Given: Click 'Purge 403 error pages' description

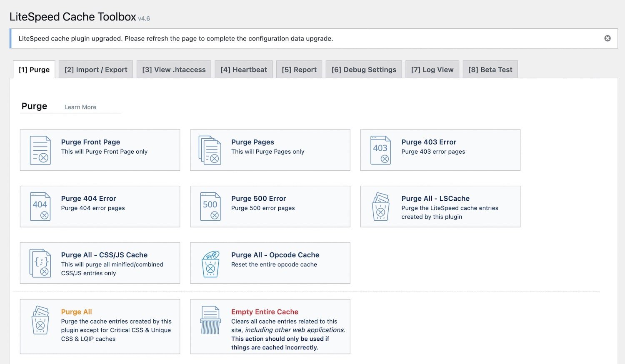Looking at the screenshot, I should (x=433, y=152).
